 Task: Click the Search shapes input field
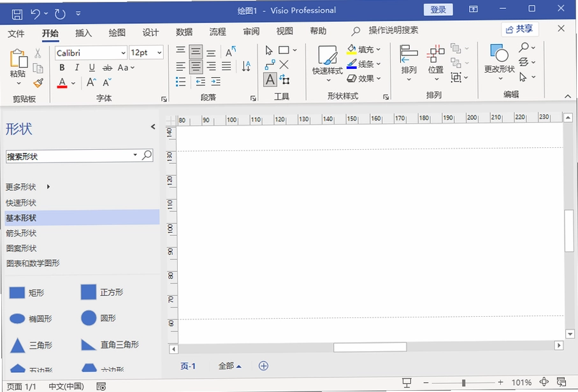point(69,156)
